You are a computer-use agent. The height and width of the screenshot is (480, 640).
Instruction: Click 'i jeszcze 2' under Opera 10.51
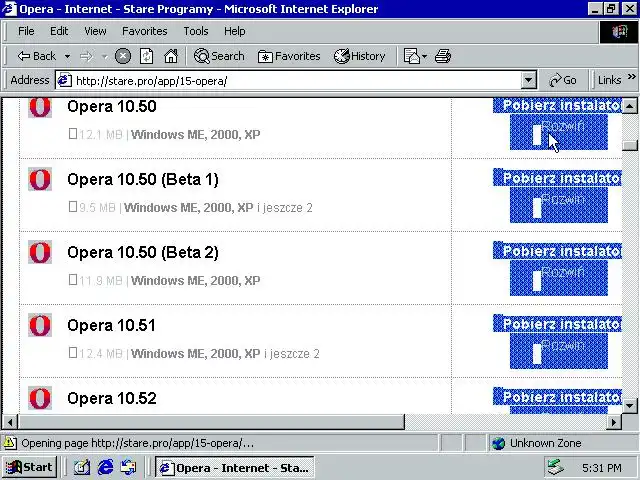(292, 354)
